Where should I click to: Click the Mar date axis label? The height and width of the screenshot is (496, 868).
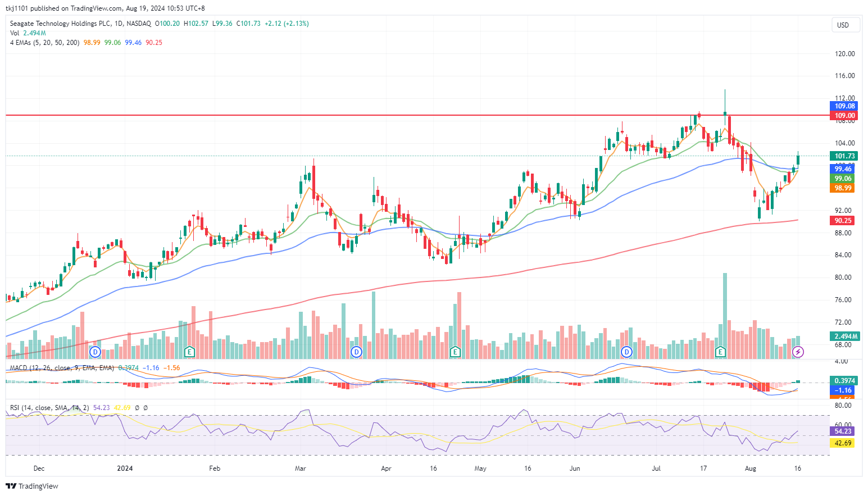(301, 468)
